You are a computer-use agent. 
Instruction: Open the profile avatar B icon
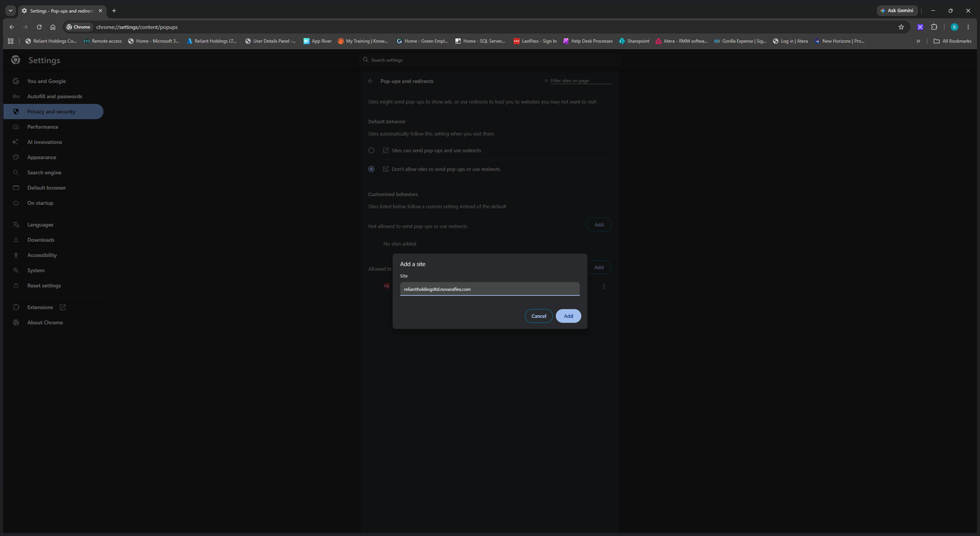[x=954, y=27]
